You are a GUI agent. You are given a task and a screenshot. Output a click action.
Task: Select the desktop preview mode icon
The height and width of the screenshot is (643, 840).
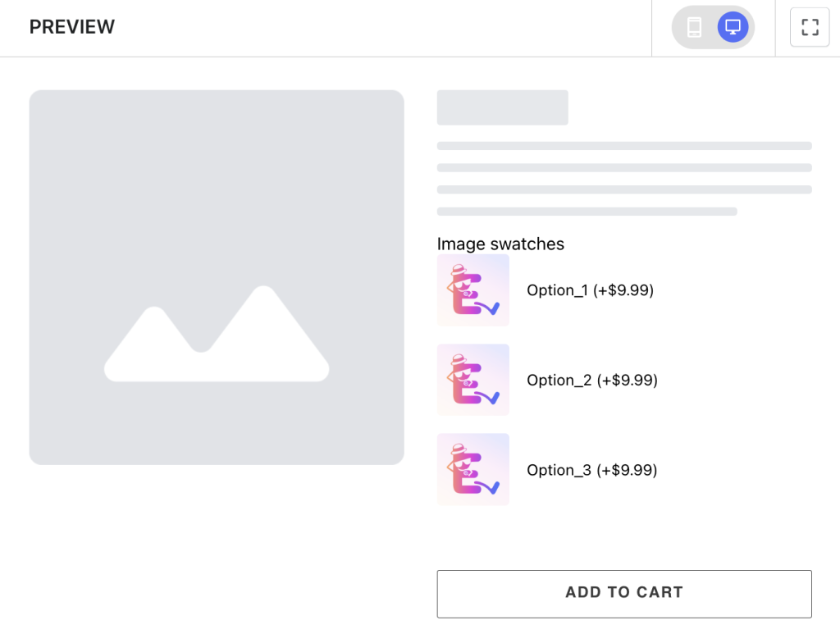[x=733, y=27]
